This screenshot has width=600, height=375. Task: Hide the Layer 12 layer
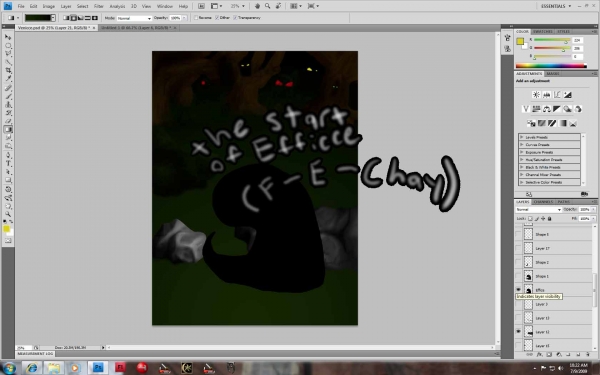518,331
